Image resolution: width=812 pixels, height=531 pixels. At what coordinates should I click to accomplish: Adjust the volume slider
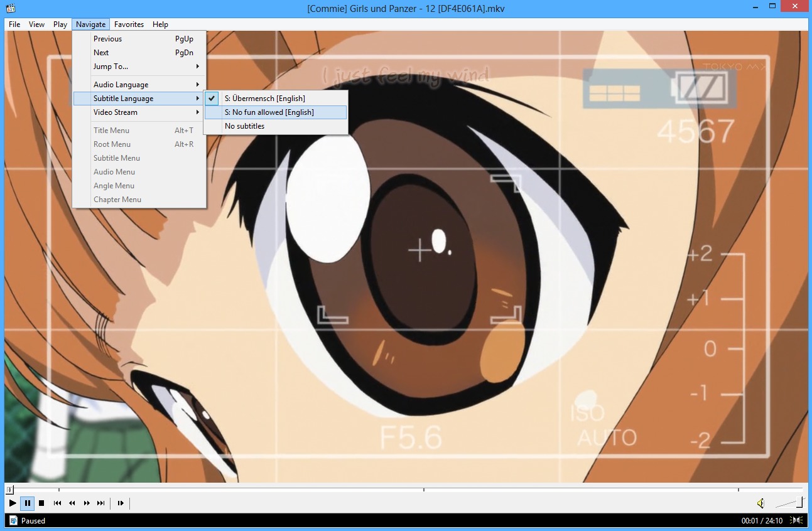(789, 503)
